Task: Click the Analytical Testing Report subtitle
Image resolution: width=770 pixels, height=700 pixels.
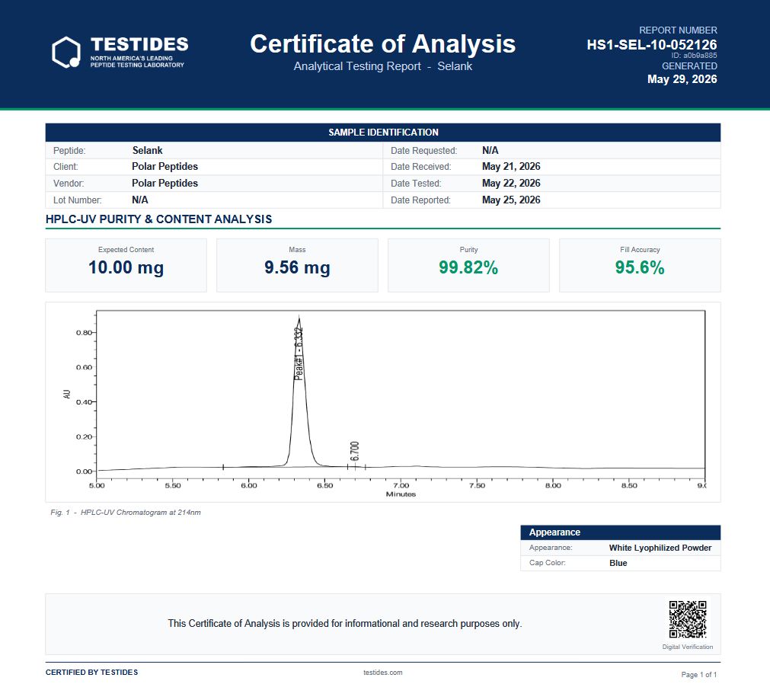Action: [x=382, y=66]
